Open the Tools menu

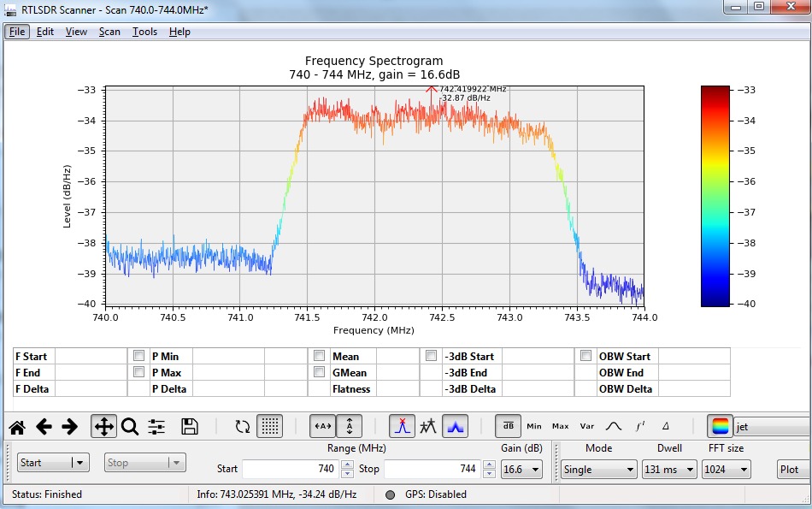click(144, 32)
